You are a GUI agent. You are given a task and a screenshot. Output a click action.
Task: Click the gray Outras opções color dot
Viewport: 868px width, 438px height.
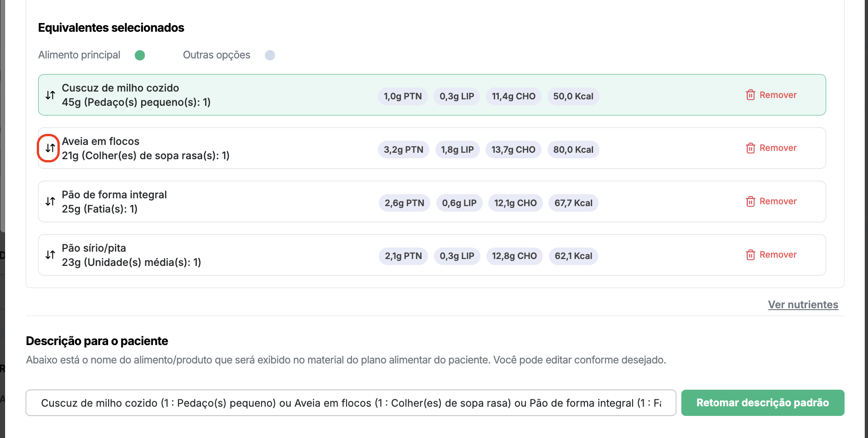(x=270, y=55)
